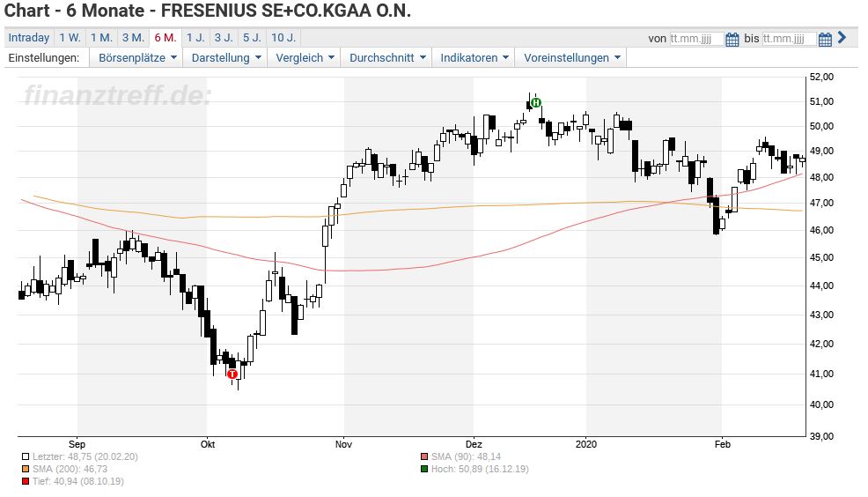Viewport: 868px width, 497px height.
Task: Click the 'Einstellungen:' label
Action: pyautogui.click(x=44, y=57)
